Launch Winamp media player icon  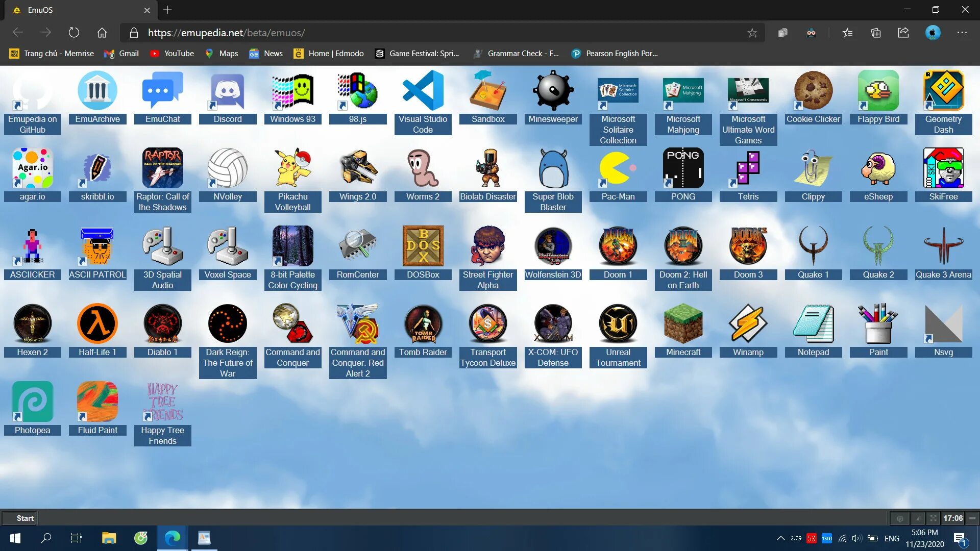pyautogui.click(x=748, y=330)
